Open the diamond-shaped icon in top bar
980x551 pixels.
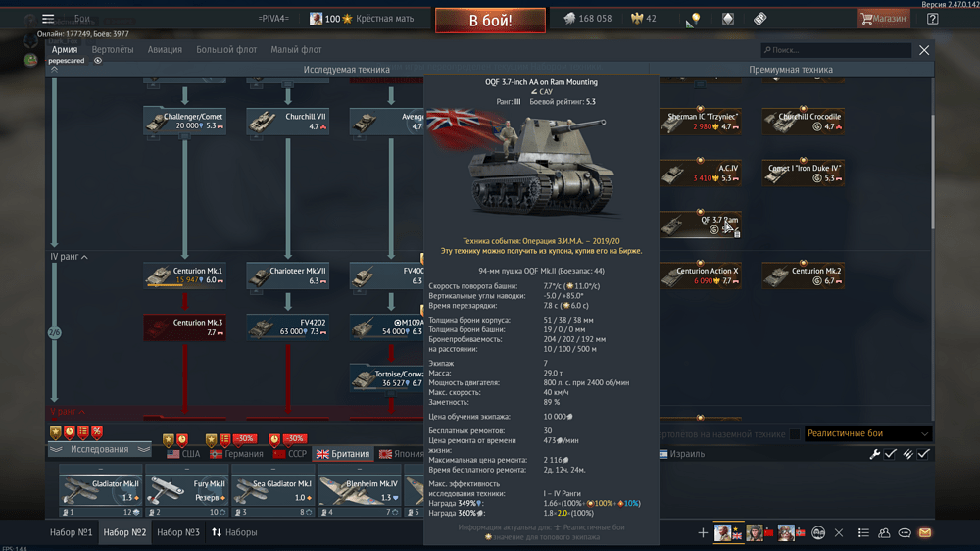(727, 19)
